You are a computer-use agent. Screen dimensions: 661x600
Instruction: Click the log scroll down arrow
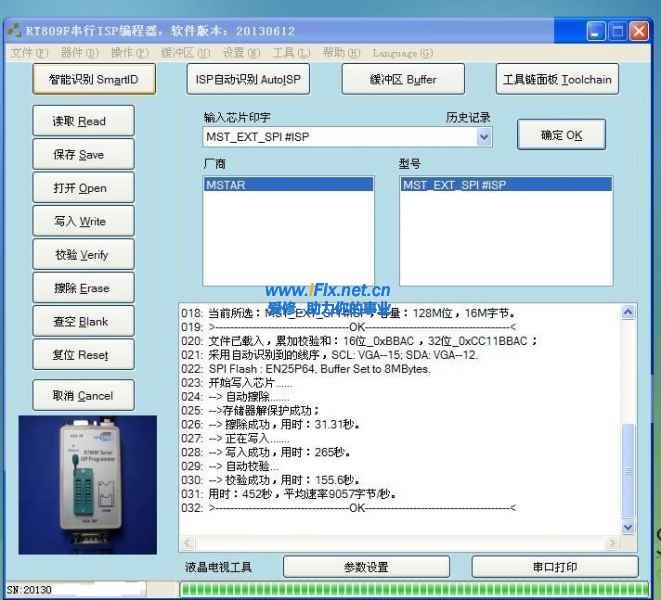point(628,527)
